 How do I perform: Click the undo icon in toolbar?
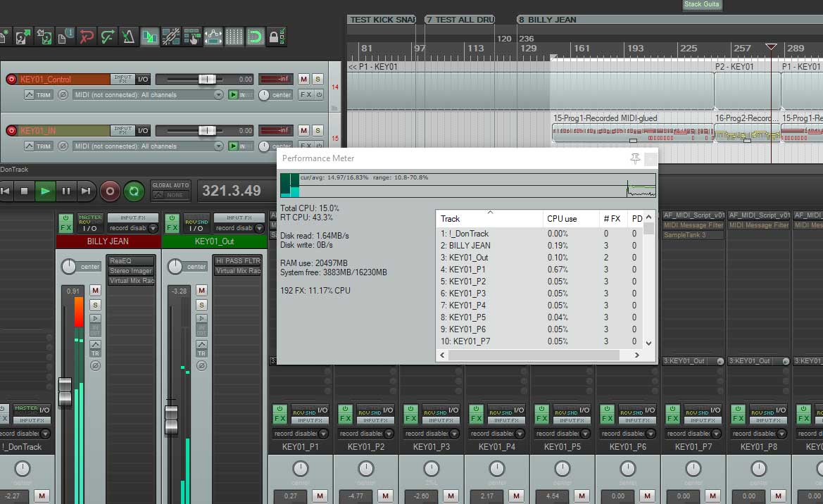pos(87,37)
